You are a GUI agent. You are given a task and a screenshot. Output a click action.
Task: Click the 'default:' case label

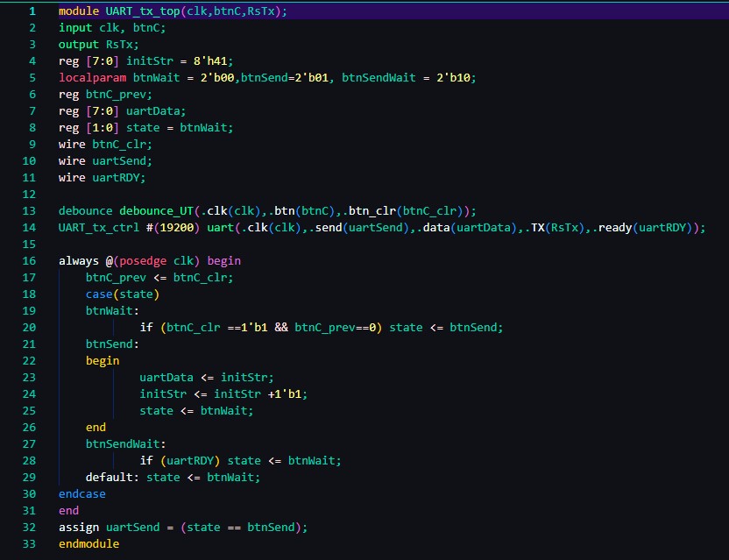pyautogui.click(x=112, y=478)
